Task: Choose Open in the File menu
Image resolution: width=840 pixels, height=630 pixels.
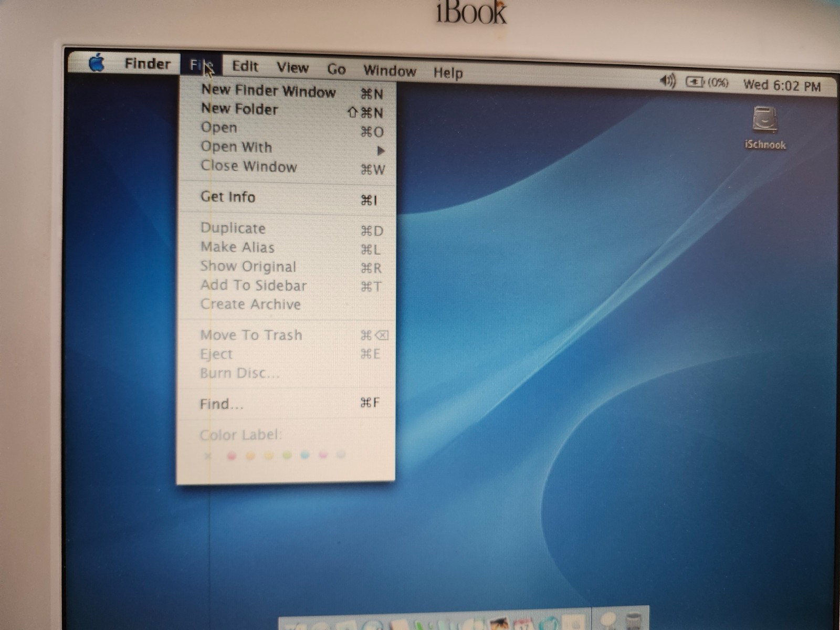Action: pyautogui.click(x=287, y=129)
